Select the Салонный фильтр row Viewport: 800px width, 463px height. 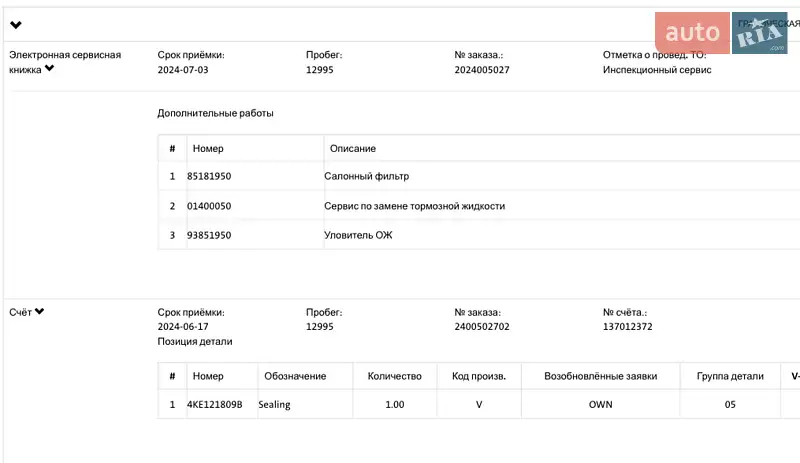(x=367, y=177)
